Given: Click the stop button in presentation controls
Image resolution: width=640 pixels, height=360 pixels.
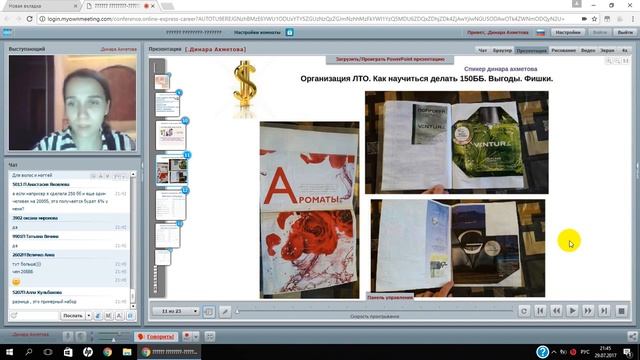Looking at the screenshot, I should click(621, 311).
